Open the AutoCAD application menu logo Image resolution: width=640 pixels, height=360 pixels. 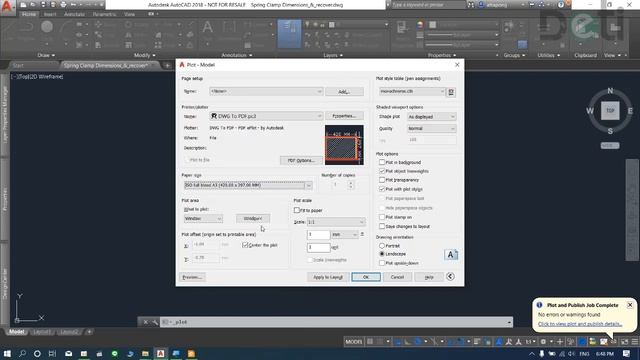click(x=7, y=7)
